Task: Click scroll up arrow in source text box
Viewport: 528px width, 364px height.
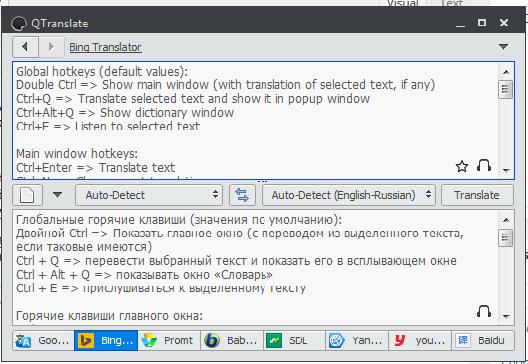Action: pyautogui.click(x=506, y=72)
